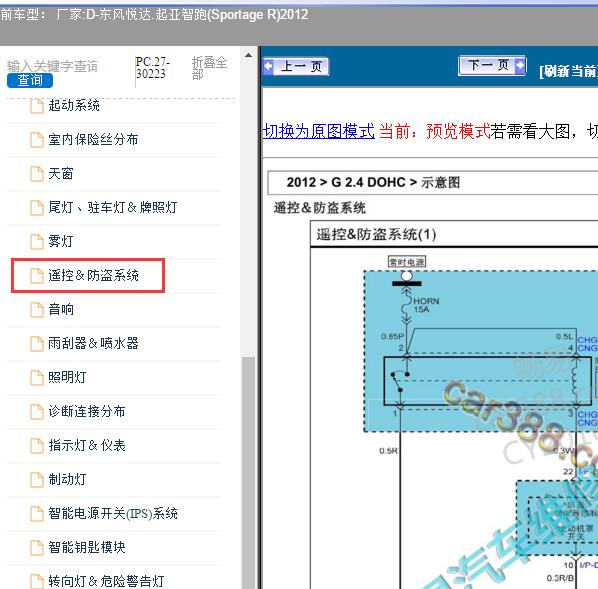598x589 pixels.
Task: Open 尾灯、驻车灯&牌照灯 entry
Action: pyautogui.click(x=113, y=208)
